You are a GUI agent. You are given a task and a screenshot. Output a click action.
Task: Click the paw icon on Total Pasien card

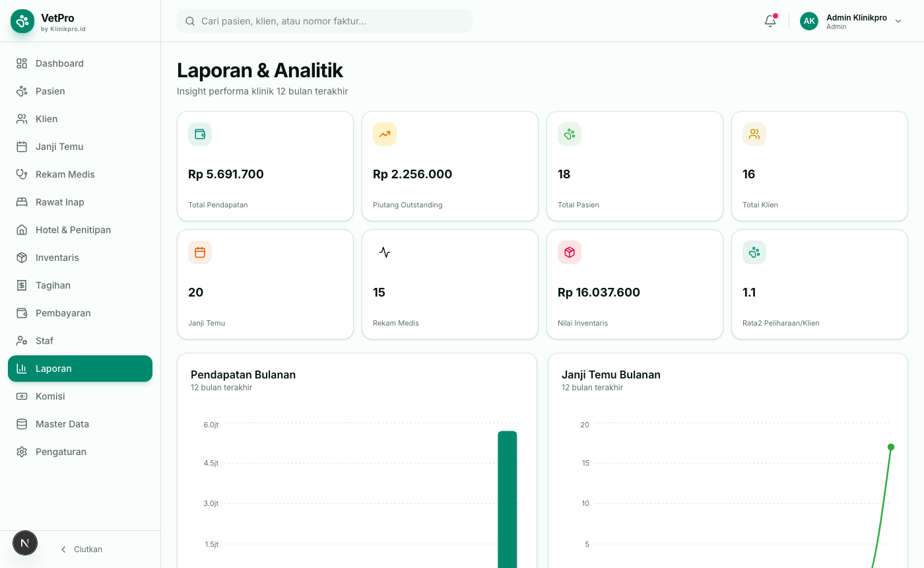570,134
